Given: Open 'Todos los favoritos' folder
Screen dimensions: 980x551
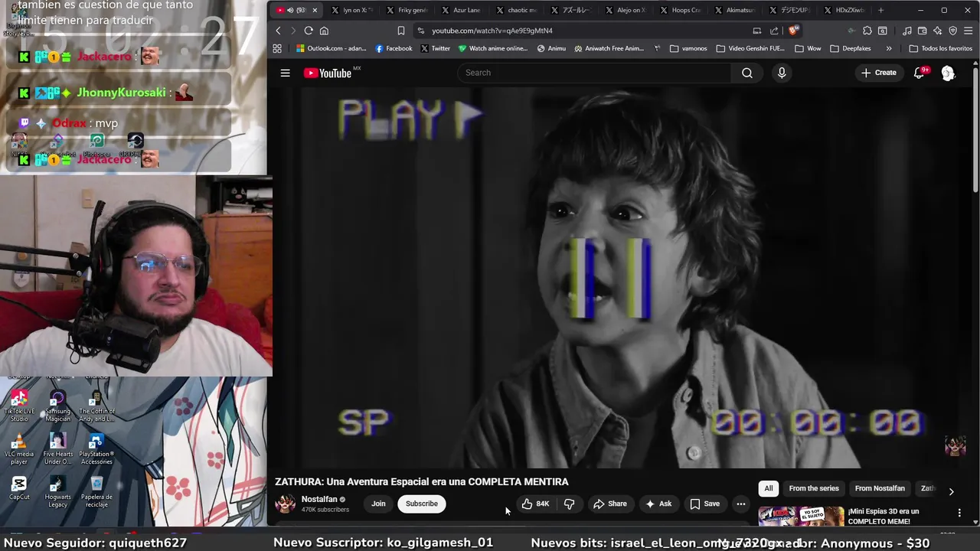Looking at the screenshot, I should pos(940,48).
